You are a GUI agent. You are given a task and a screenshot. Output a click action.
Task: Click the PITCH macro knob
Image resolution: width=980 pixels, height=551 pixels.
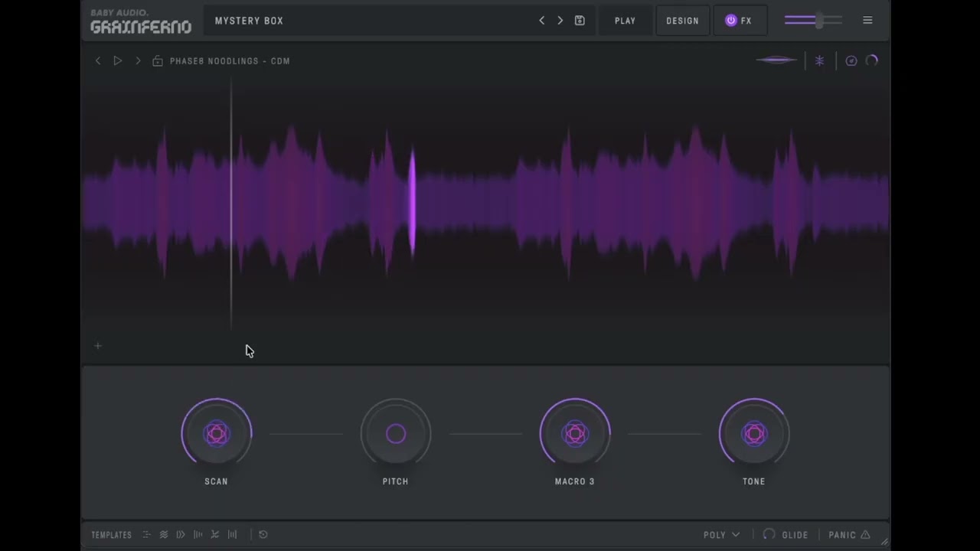coord(396,434)
